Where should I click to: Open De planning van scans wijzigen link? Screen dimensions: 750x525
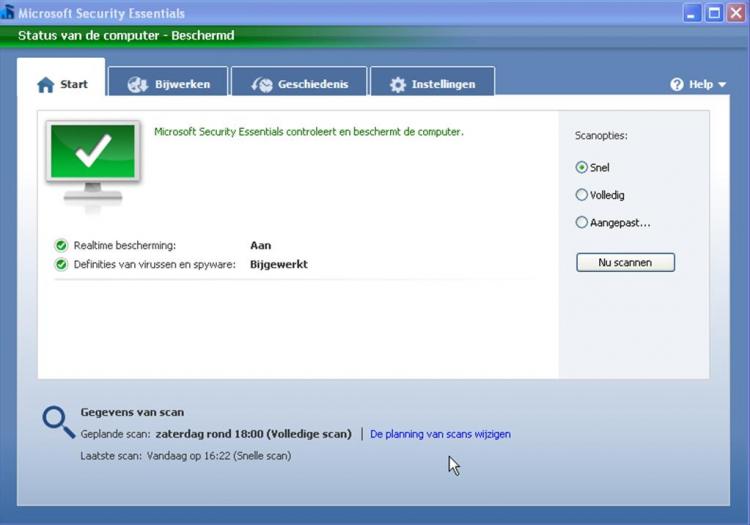tap(440, 434)
